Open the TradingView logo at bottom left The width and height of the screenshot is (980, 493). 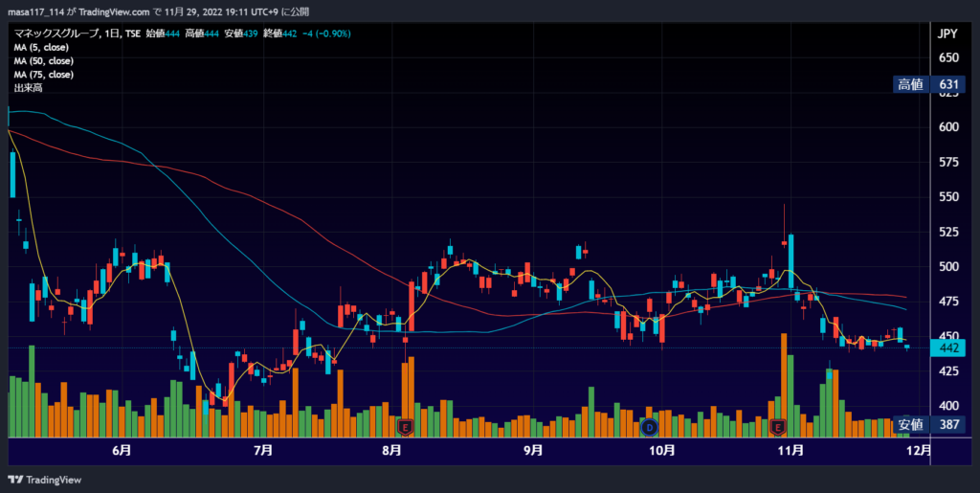[44, 480]
